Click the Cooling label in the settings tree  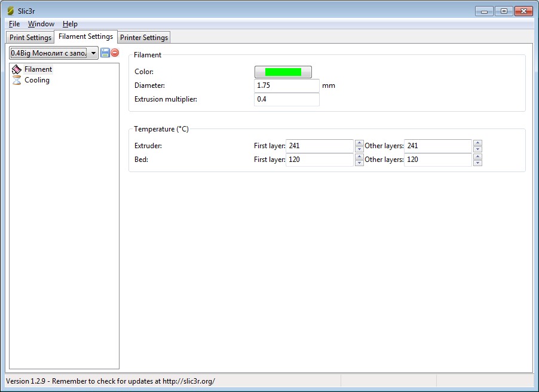pos(37,80)
